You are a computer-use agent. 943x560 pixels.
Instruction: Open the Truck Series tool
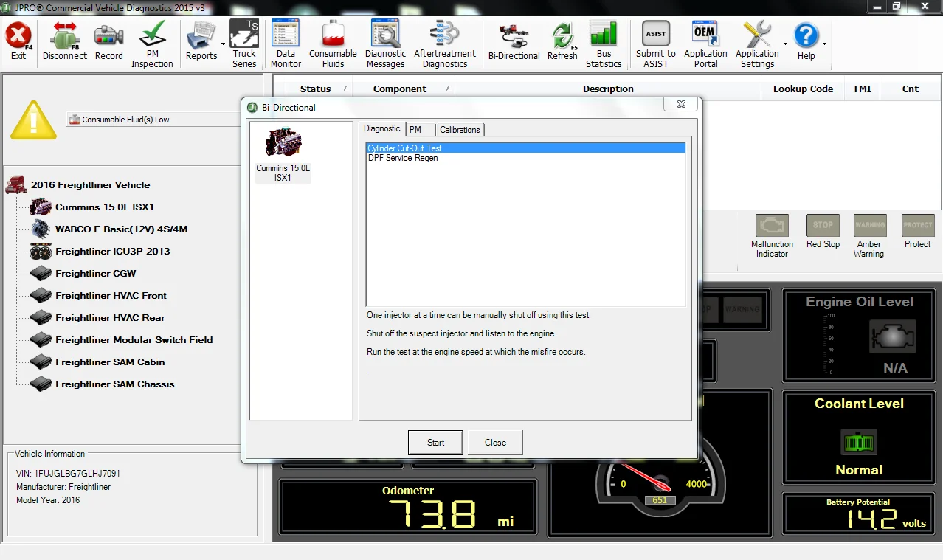[x=244, y=44]
